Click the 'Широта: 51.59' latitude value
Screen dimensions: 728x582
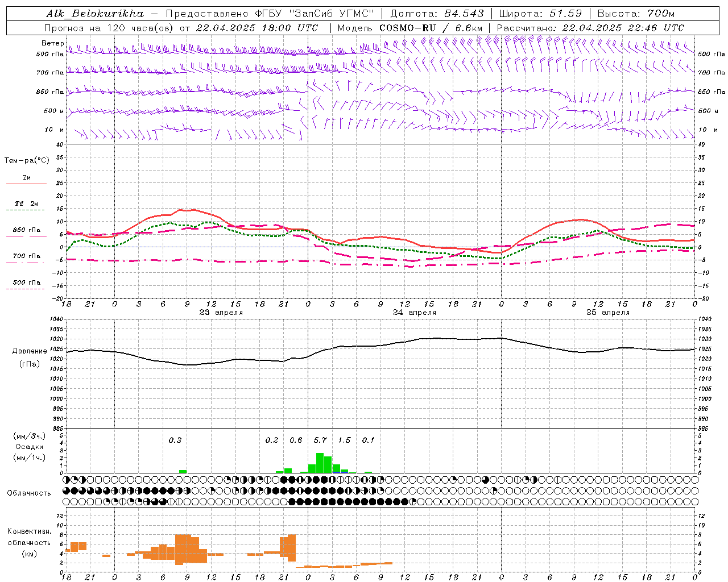(540, 14)
